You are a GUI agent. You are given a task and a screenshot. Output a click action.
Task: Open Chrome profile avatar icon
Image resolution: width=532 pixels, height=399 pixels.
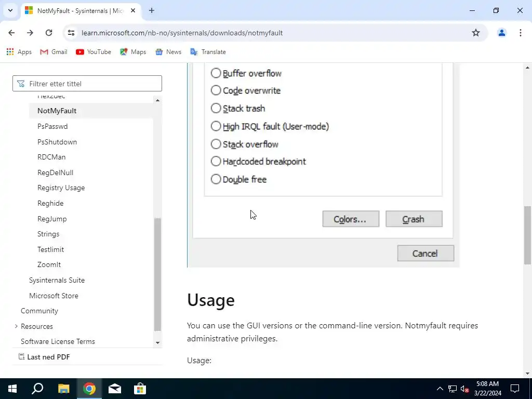click(x=501, y=33)
